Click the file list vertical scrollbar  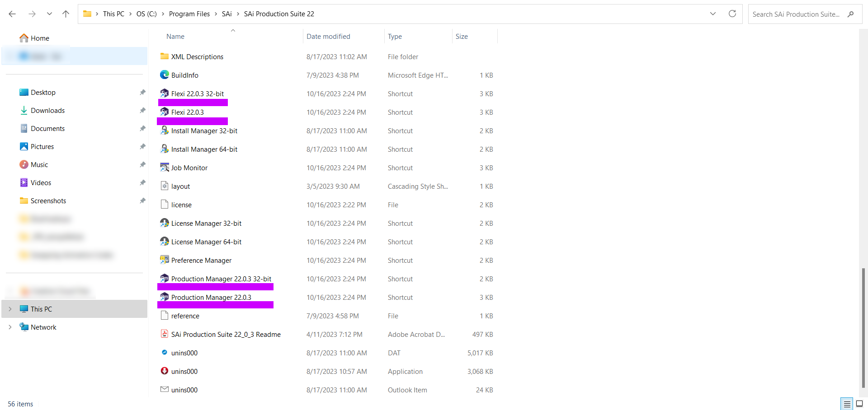point(863,328)
